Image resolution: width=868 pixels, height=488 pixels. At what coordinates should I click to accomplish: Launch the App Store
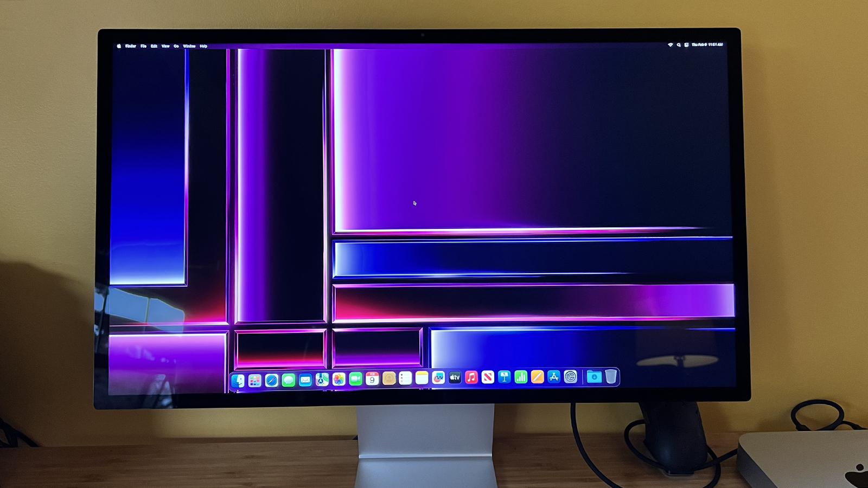point(554,377)
